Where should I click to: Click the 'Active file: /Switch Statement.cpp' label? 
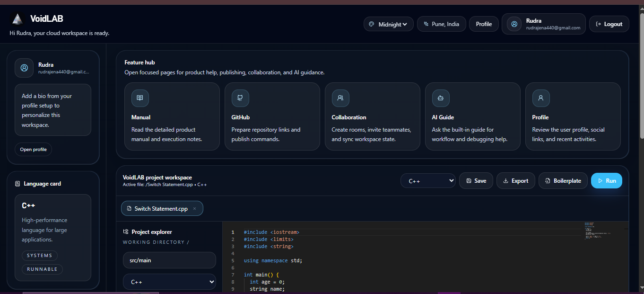165,185
